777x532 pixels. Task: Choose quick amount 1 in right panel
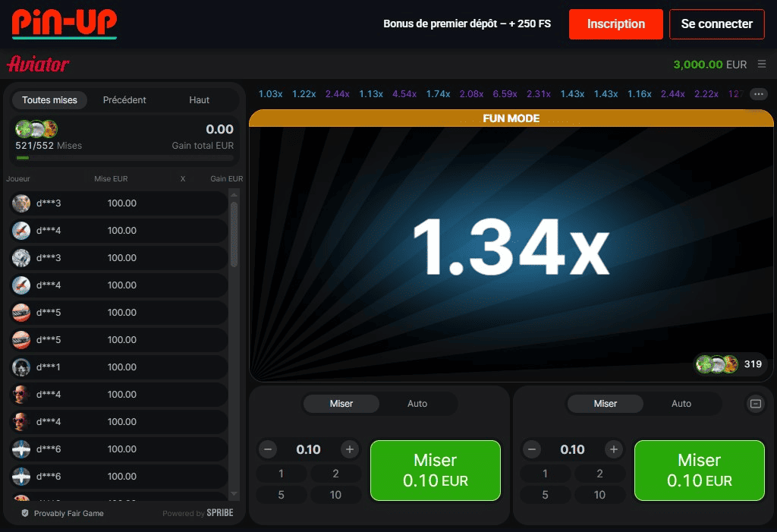tap(545, 474)
